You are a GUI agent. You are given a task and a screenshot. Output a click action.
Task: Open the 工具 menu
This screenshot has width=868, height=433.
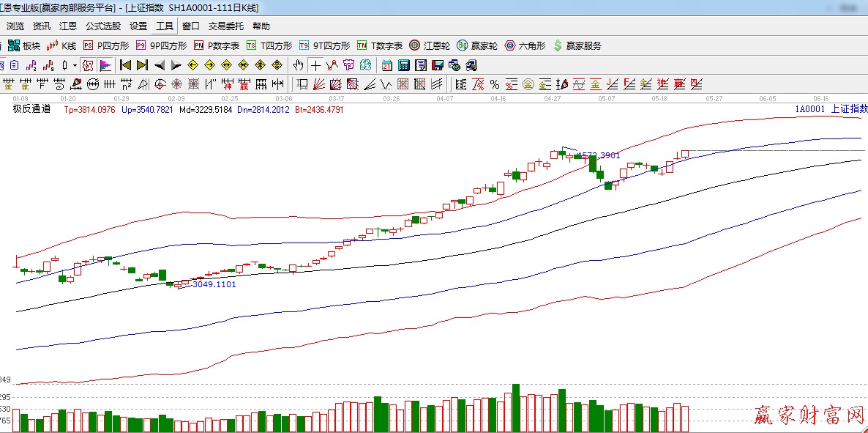(x=165, y=26)
